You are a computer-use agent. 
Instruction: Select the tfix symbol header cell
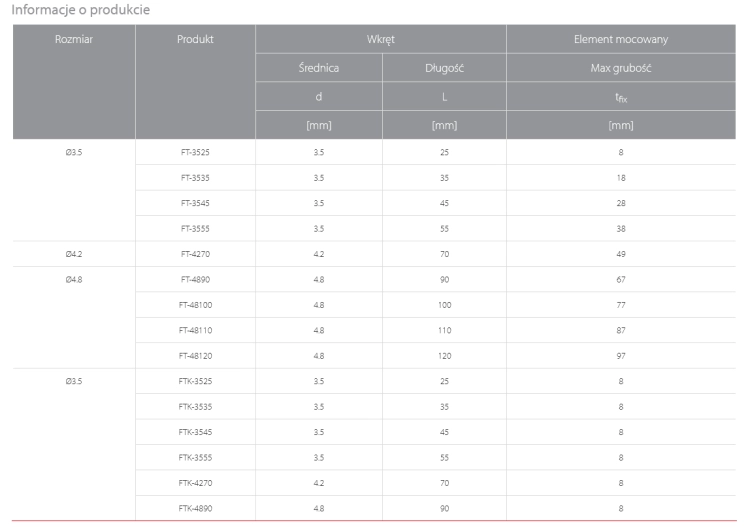pos(621,97)
